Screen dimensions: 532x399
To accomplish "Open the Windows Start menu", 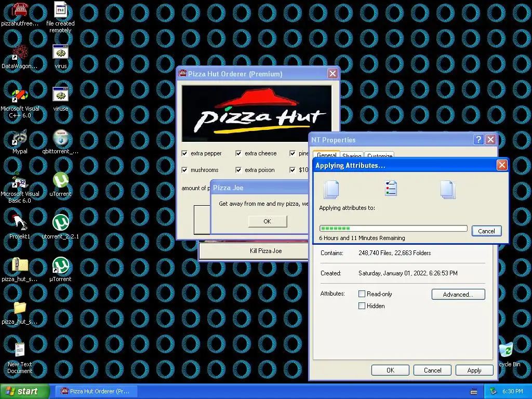I will tap(25, 391).
